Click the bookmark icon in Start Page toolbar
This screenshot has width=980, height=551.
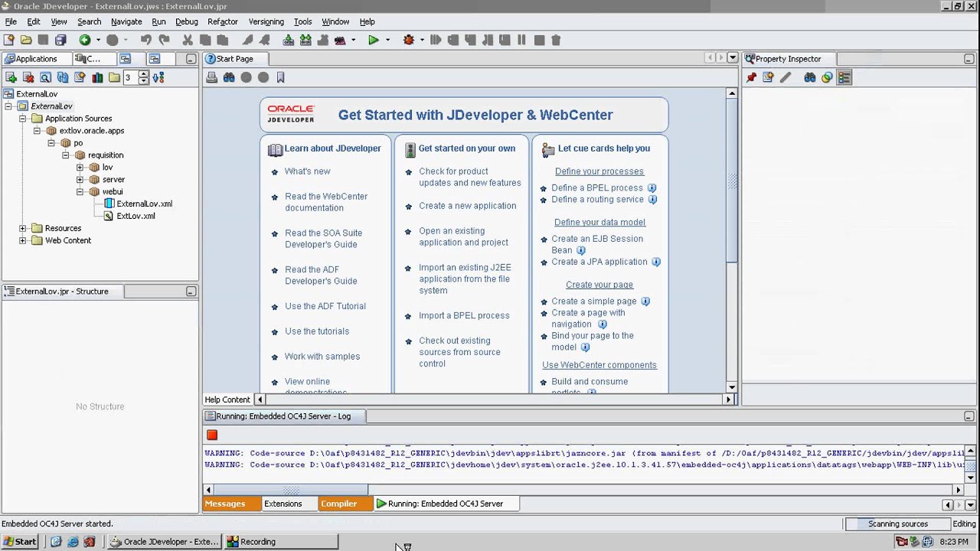tap(280, 77)
